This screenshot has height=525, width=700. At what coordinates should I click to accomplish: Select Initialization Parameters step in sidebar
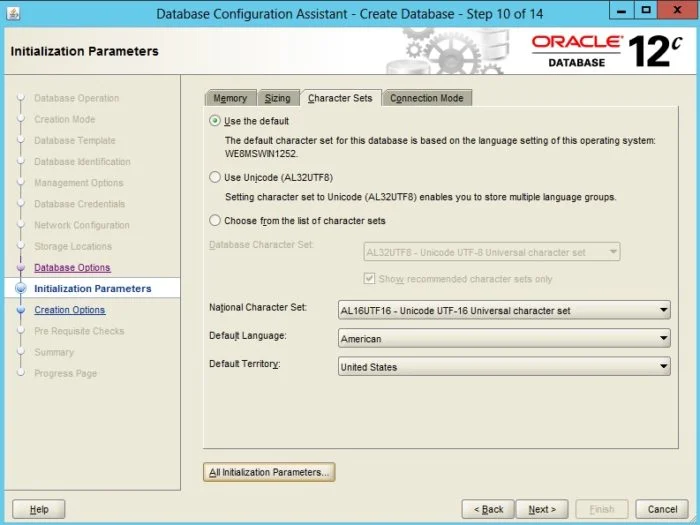[x=93, y=288]
